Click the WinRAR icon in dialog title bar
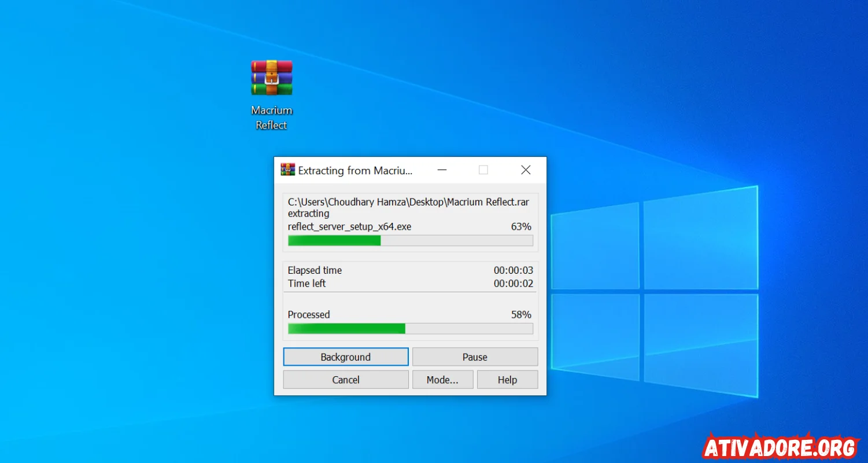This screenshot has height=463, width=868. (287, 170)
